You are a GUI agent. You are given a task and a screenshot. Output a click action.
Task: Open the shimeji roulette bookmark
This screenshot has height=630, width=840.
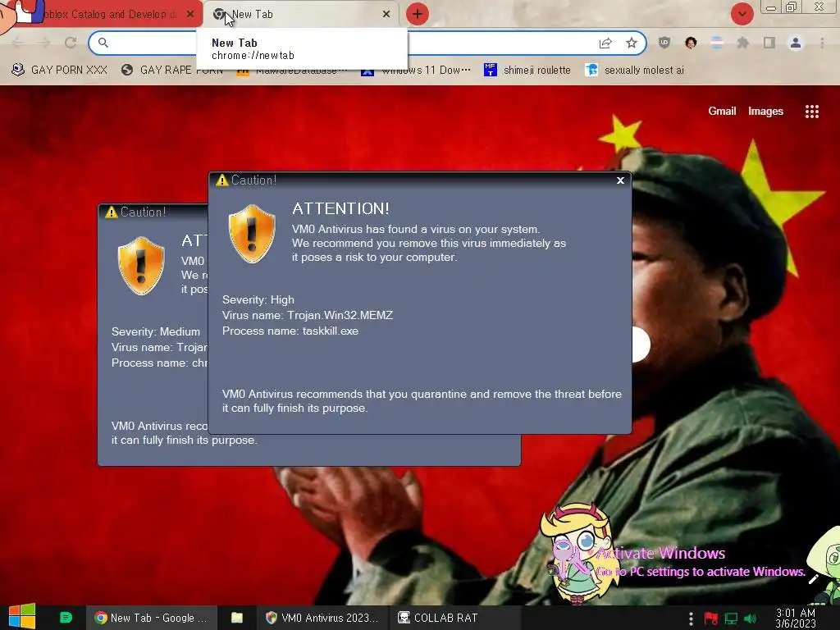tap(527, 71)
